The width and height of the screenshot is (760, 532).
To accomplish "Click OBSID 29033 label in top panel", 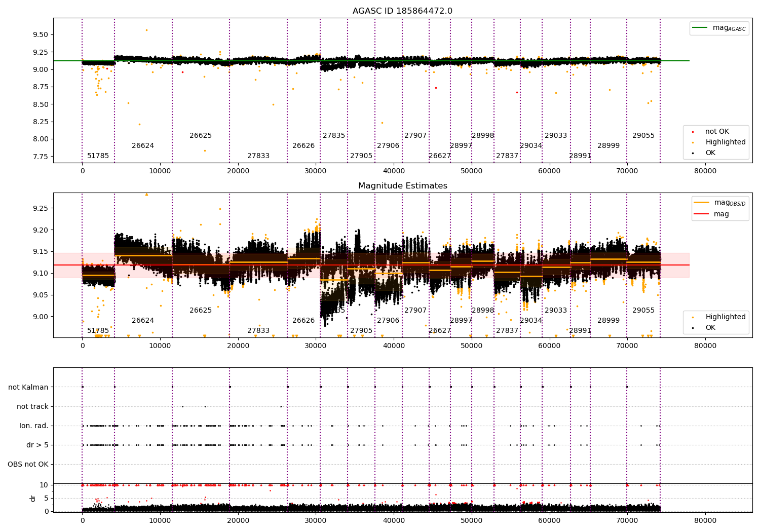I will (556, 136).
